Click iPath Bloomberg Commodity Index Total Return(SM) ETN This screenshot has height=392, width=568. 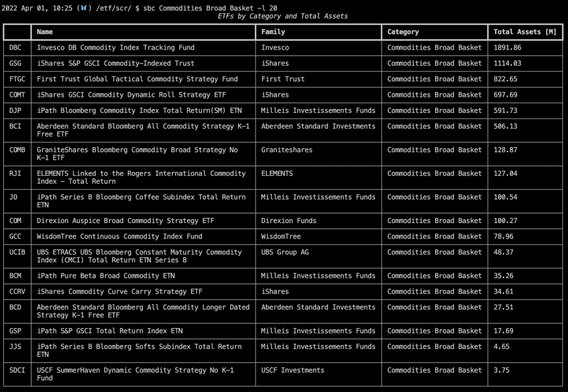139,110
